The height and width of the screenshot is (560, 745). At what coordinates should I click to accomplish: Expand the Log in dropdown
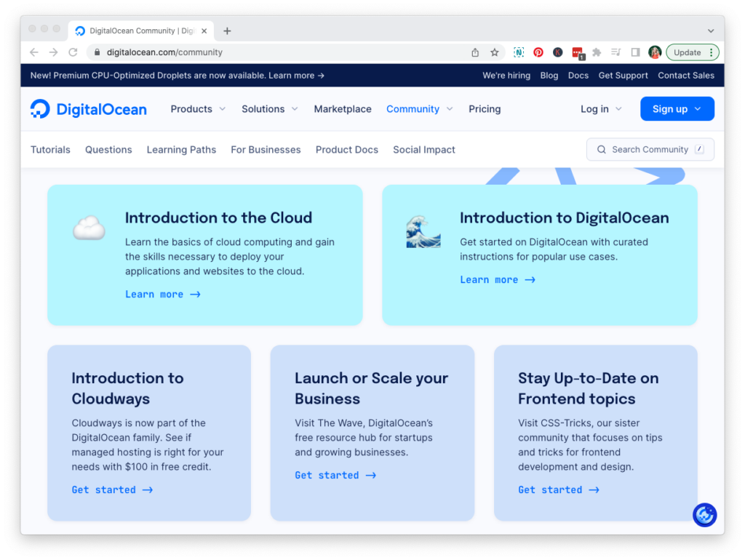tap(600, 108)
